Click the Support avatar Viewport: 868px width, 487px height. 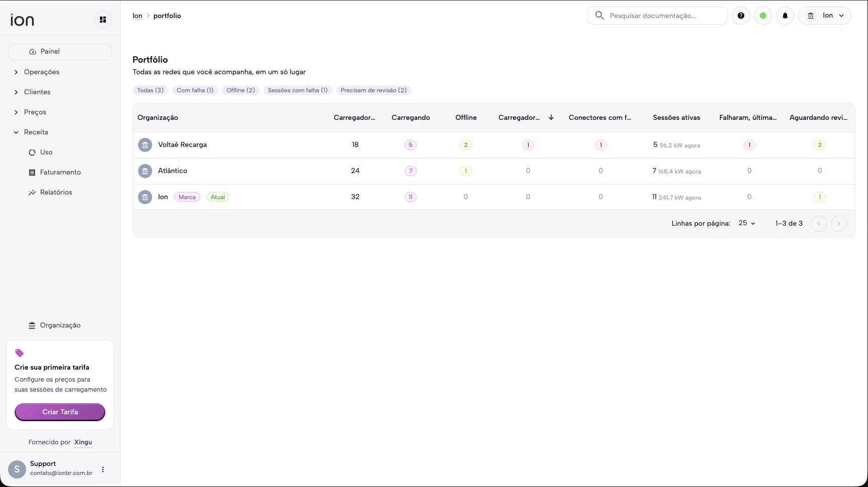click(17, 469)
